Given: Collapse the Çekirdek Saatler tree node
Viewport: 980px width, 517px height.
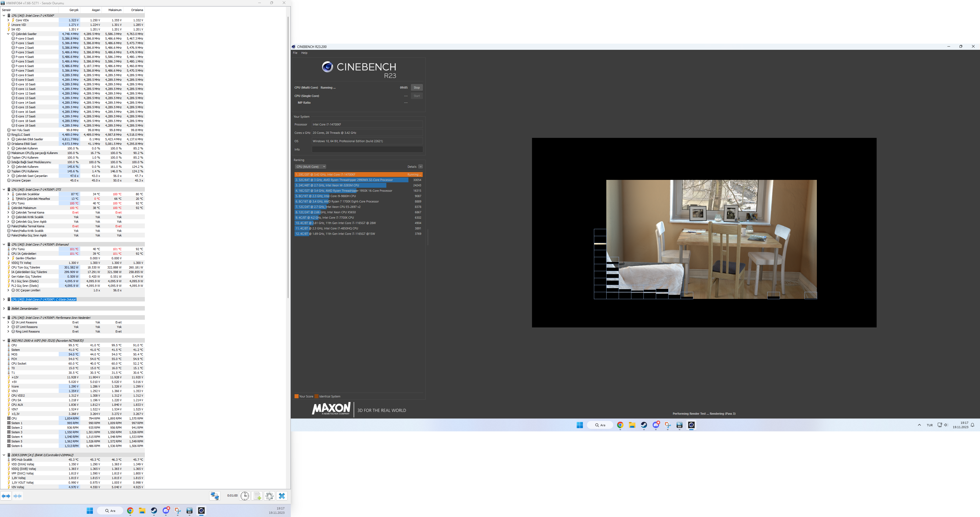Looking at the screenshot, I should [x=8, y=34].
